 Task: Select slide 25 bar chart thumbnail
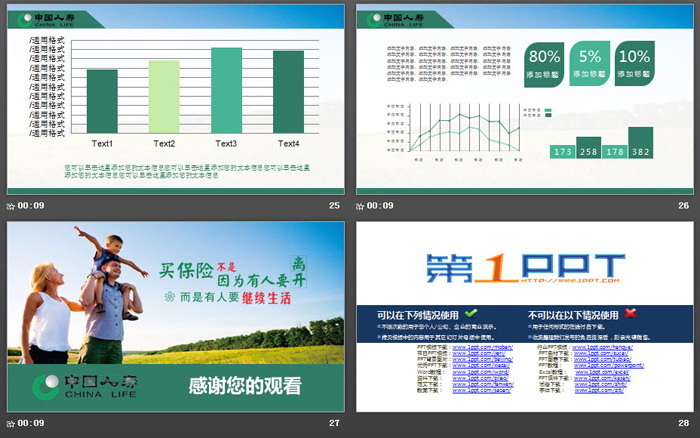175,99
